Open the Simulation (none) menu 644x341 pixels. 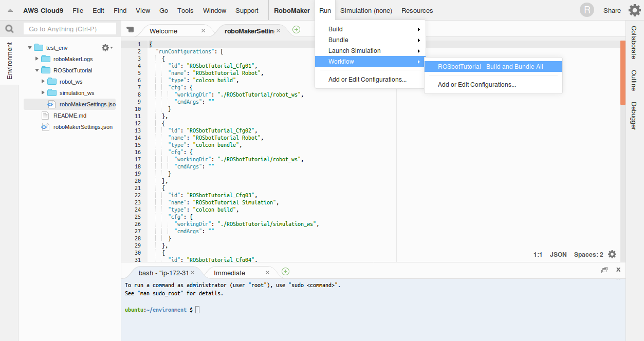(x=366, y=10)
